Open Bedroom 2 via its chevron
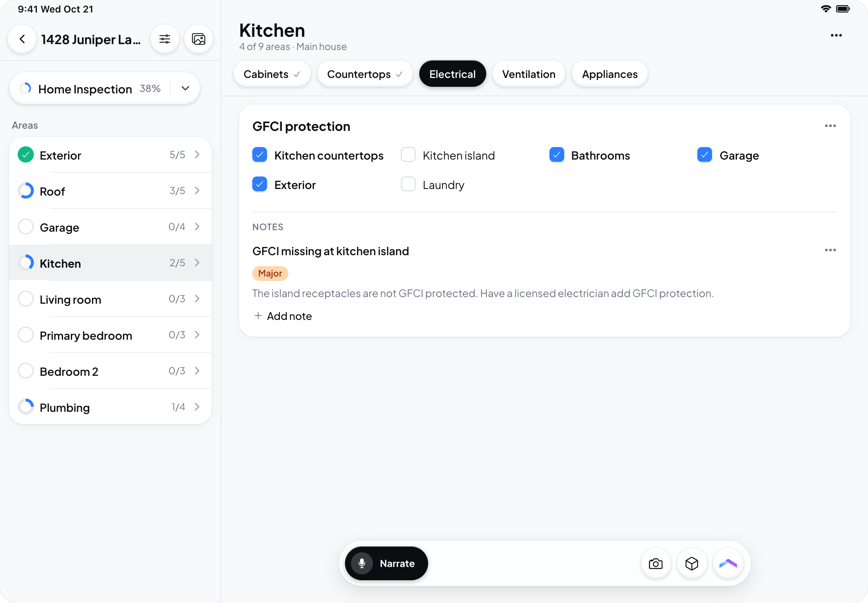 pyautogui.click(x=197, y=371)
